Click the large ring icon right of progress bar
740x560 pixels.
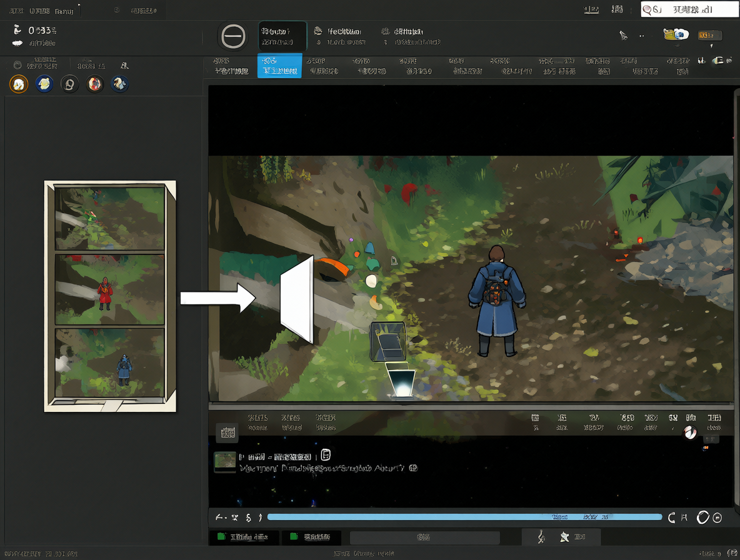click(702, 517)
